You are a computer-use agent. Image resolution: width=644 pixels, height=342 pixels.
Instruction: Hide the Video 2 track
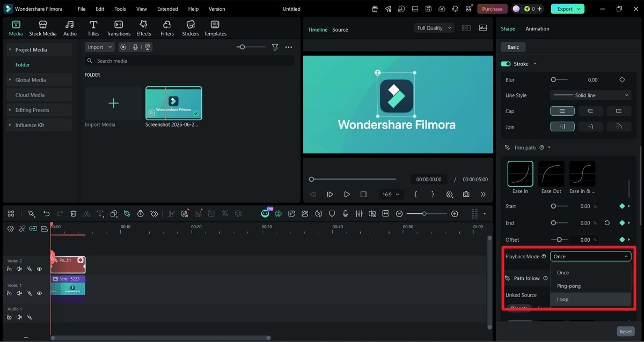point(39,269)
